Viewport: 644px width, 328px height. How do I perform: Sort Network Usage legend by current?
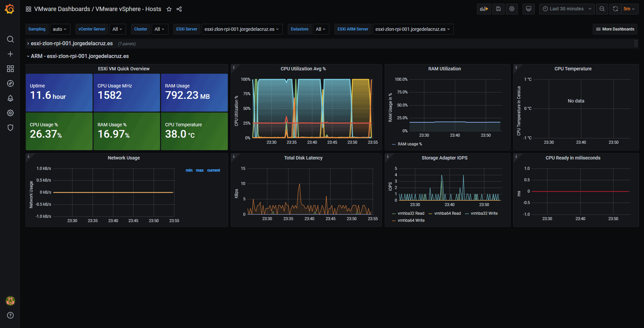pyautogui.click(x=214, y=171)
